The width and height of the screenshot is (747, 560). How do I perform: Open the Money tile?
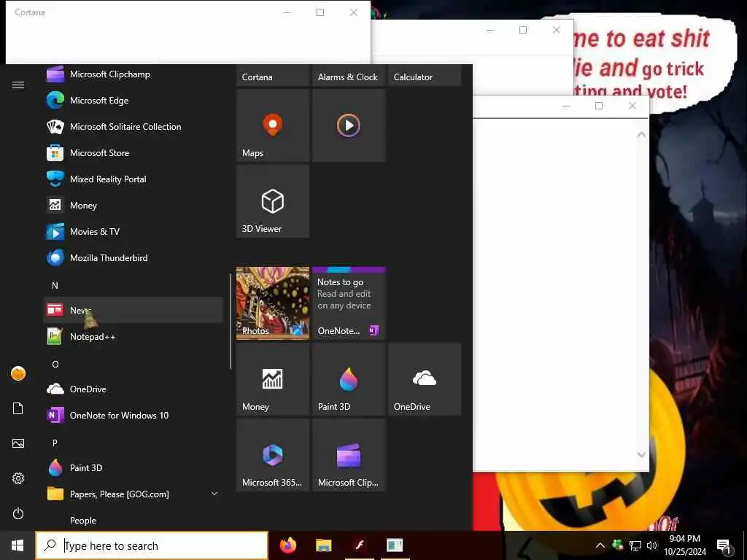coord(273,379)
